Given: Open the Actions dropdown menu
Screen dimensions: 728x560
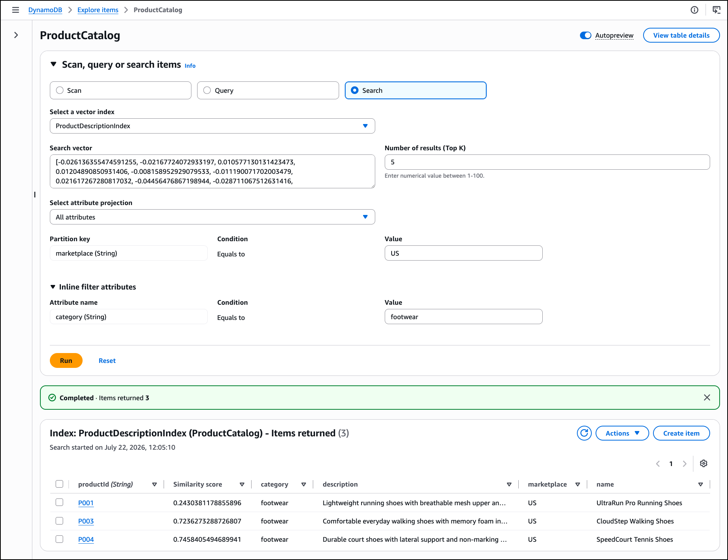Looking at the screenshot, I should [622, 433].
